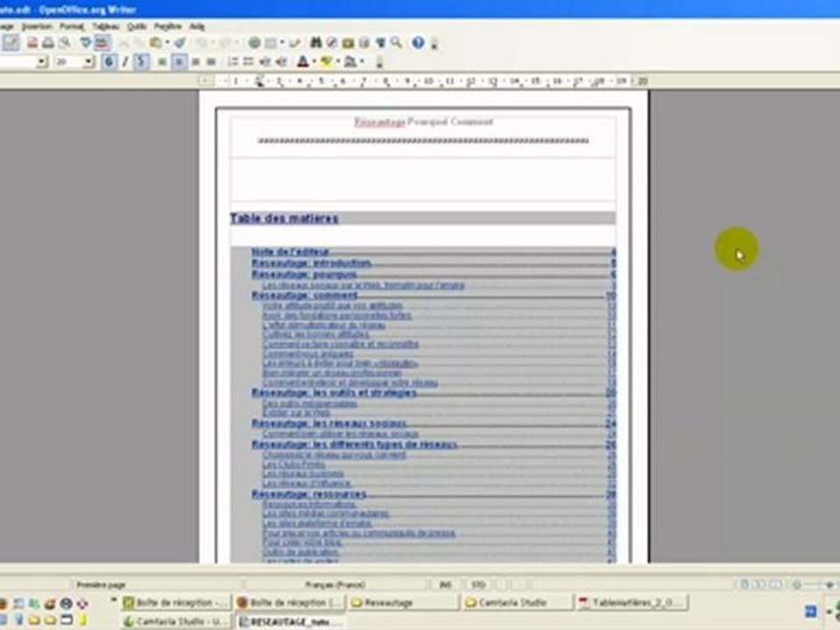Image resolution: width=840 pixels, height=630 pixels.
Task: Click the Paste clipboard icon
Action: [x=156, y=43]
